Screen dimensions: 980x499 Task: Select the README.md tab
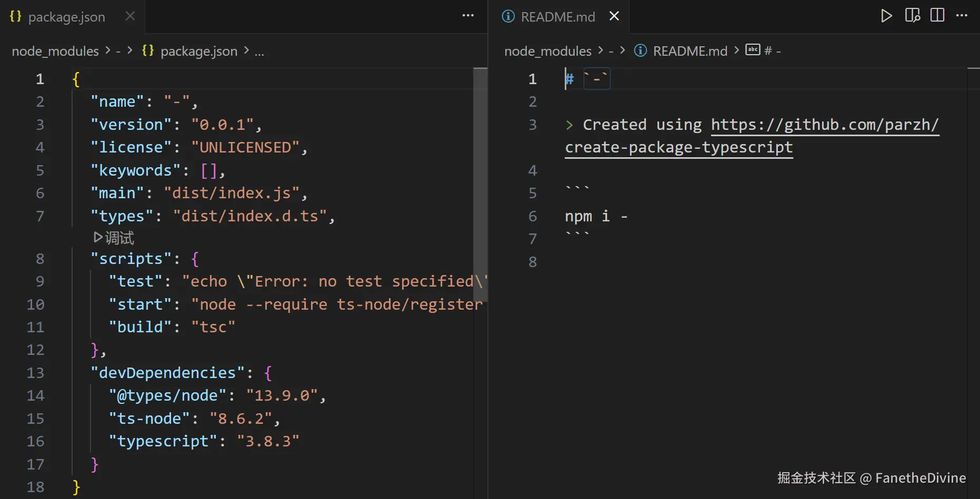[x=557, y=17]
